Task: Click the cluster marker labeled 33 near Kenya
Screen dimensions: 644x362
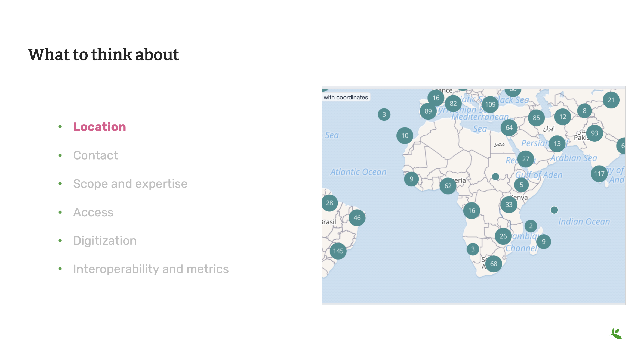Action: pyautogui.click(x=509, y=205)
